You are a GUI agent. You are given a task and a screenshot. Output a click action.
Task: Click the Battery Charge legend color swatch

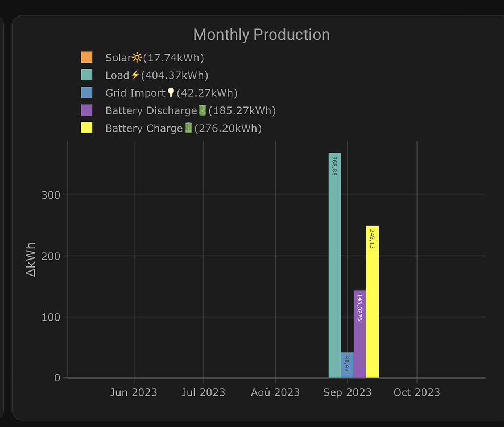click(x=86, y=128)
